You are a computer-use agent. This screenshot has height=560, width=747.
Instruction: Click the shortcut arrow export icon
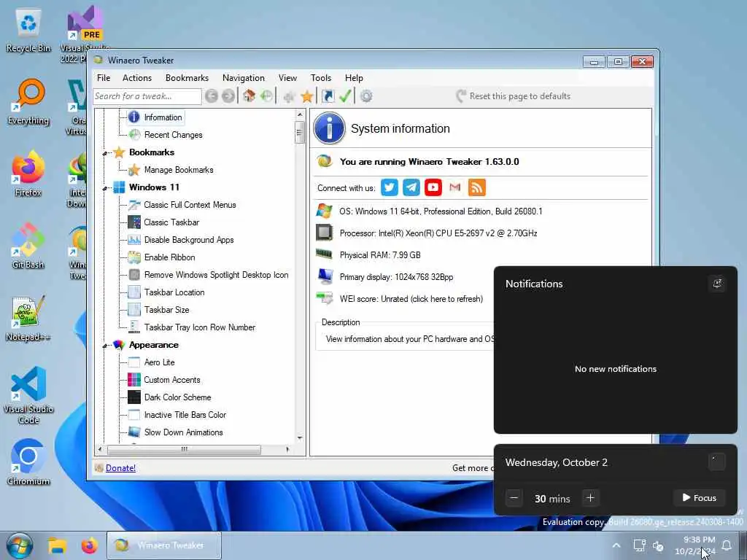[328, 96]
